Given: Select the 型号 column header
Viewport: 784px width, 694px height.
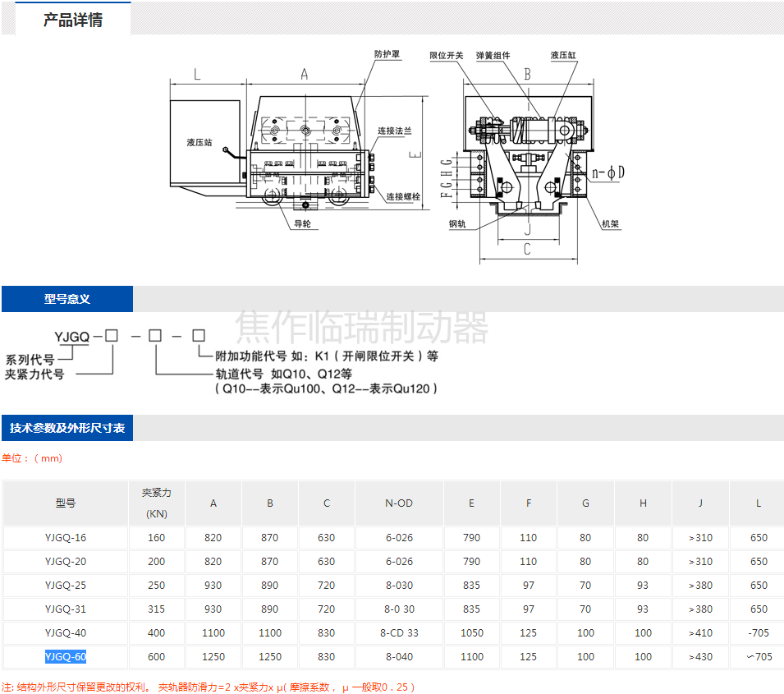Looking at the screenshot, I should (66, 503).
